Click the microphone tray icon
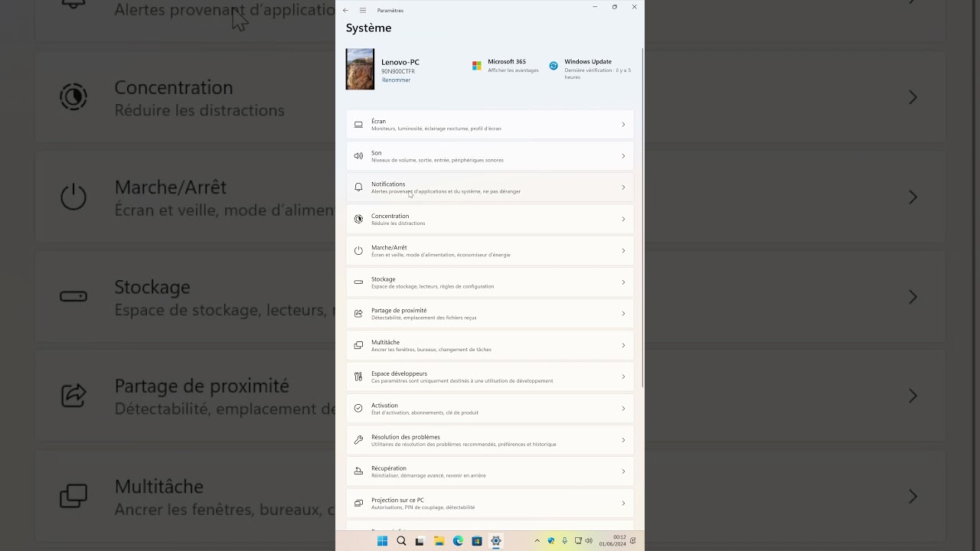Viewport: 980px width, 551px height. click(564, 541)
